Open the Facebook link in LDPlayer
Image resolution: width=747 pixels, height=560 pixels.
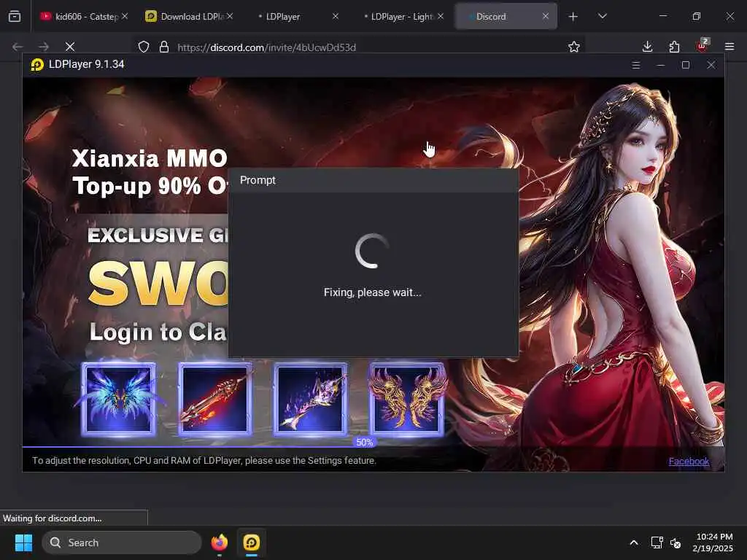[x=689, y=461]
